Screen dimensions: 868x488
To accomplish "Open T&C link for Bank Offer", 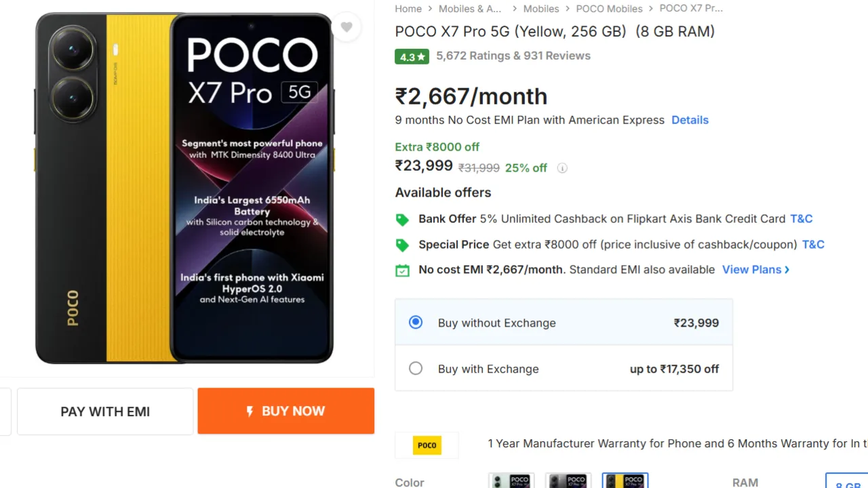I will (801, 219).
